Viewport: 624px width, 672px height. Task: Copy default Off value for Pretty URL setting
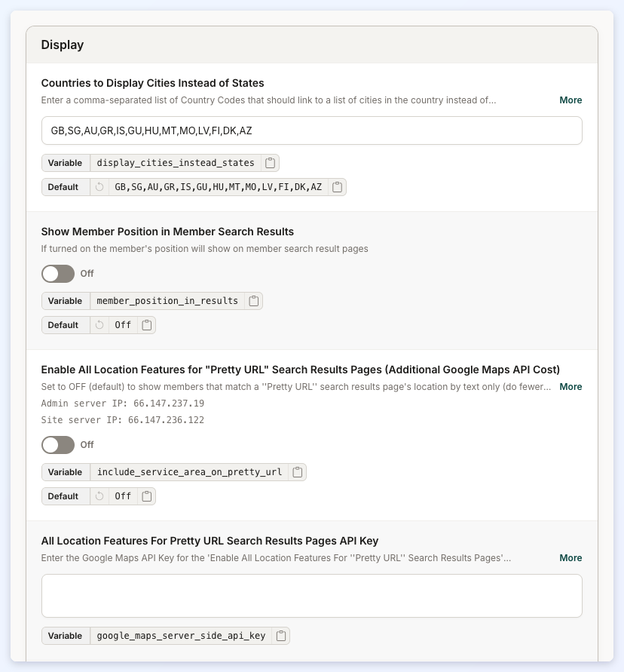tap(146, 496)
